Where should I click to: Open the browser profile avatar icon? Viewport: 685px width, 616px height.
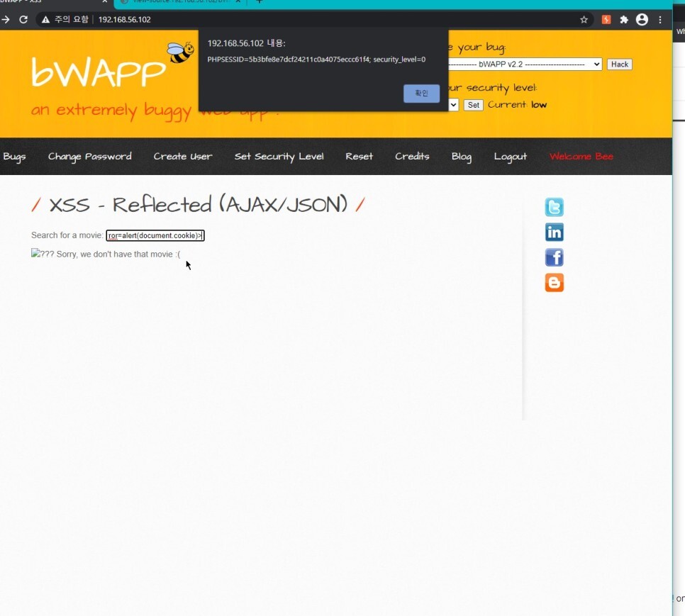(642, 20)
